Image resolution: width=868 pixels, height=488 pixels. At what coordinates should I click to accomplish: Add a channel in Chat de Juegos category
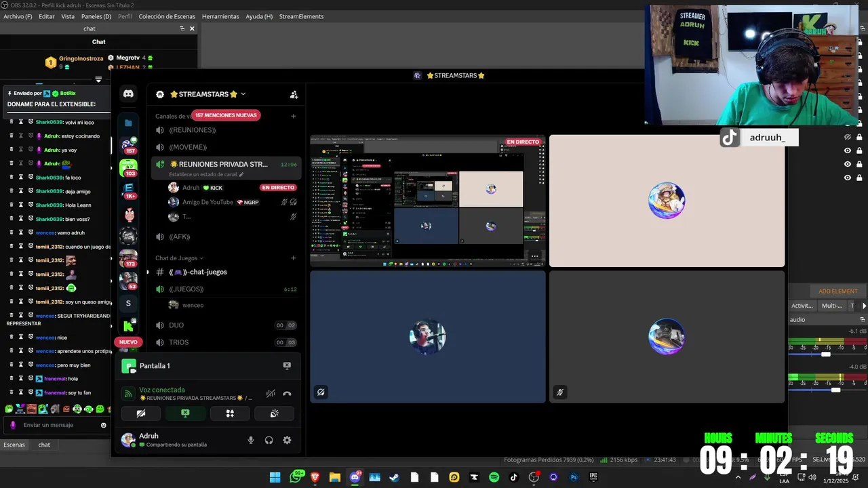tap(294, 258)
